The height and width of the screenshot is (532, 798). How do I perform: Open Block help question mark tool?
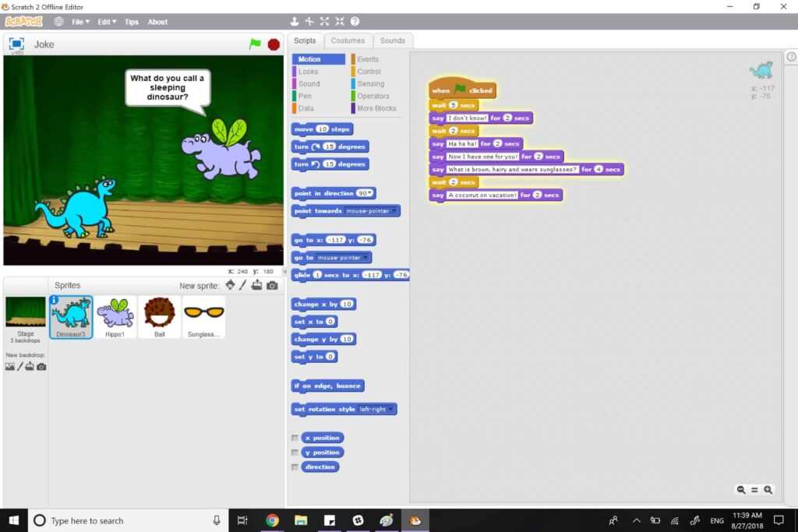(x=355, y=21)
